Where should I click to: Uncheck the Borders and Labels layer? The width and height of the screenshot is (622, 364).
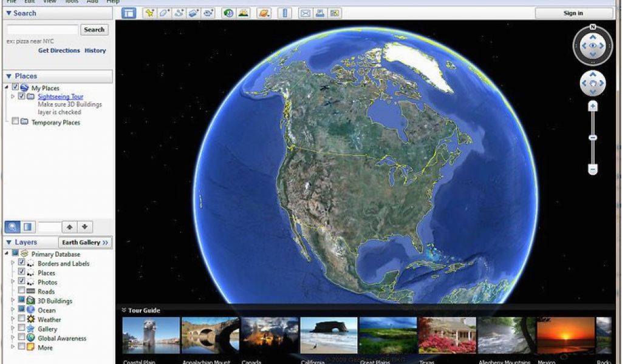(x=21, y=263)
